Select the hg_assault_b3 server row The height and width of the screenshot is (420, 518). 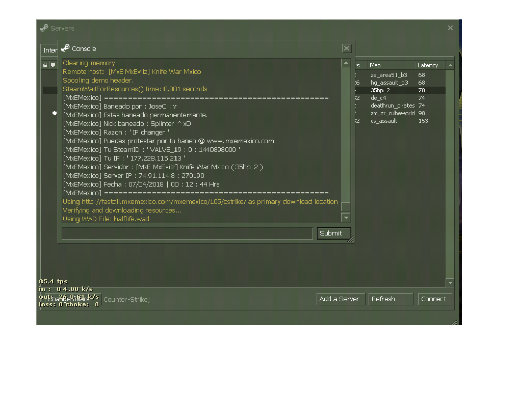click(400, 83)
